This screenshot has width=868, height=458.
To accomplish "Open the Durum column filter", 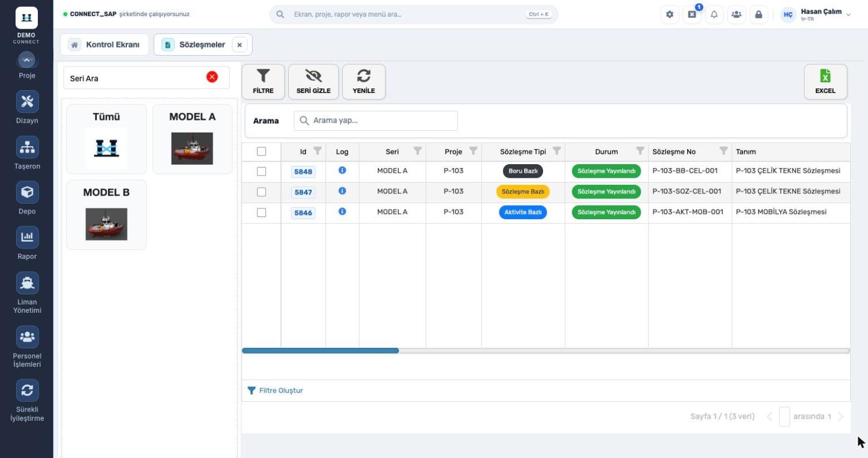I will coord(640,151).
